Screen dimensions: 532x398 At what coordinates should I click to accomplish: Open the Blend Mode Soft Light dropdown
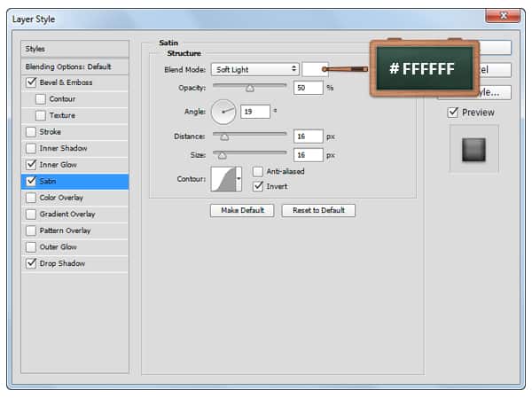(x=254, y=69)
